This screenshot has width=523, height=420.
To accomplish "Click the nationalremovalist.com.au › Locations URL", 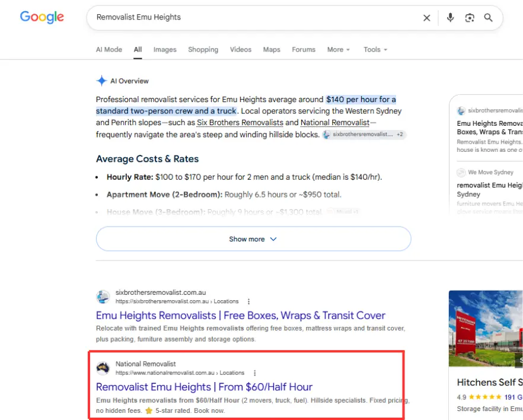I will pyautogui.click(x=180, y=373).
